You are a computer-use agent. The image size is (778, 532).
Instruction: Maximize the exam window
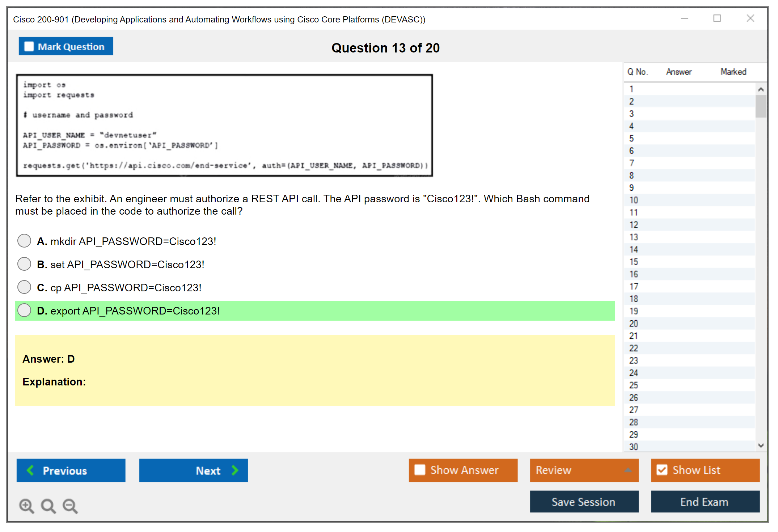click(717, 18)
